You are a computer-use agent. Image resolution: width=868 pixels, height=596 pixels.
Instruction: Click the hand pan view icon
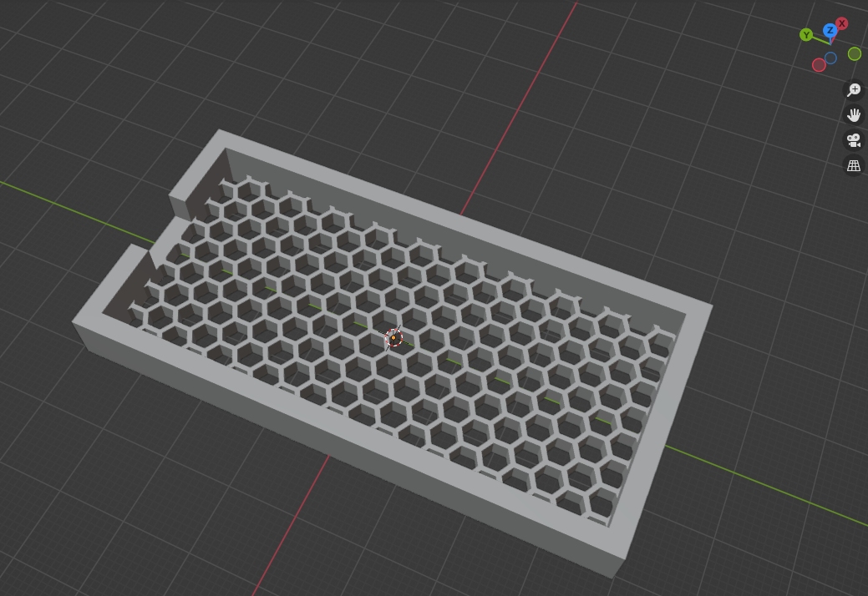pyautogui.click(x=854, y=115)
